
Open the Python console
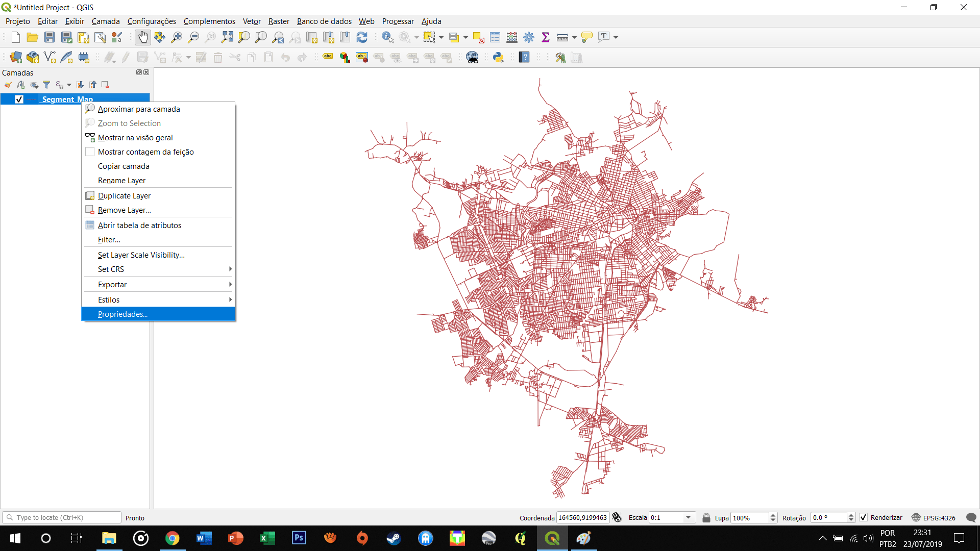(498, 57)
